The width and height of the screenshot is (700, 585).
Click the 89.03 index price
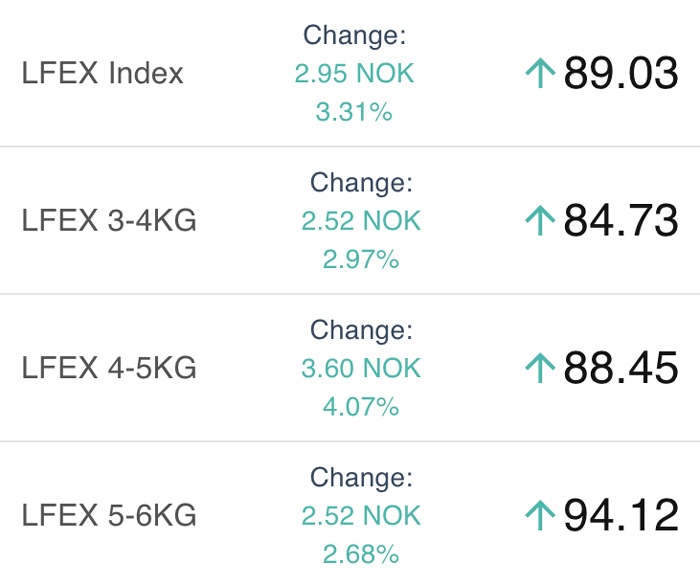pyautogui.click(x=621, y=73)
